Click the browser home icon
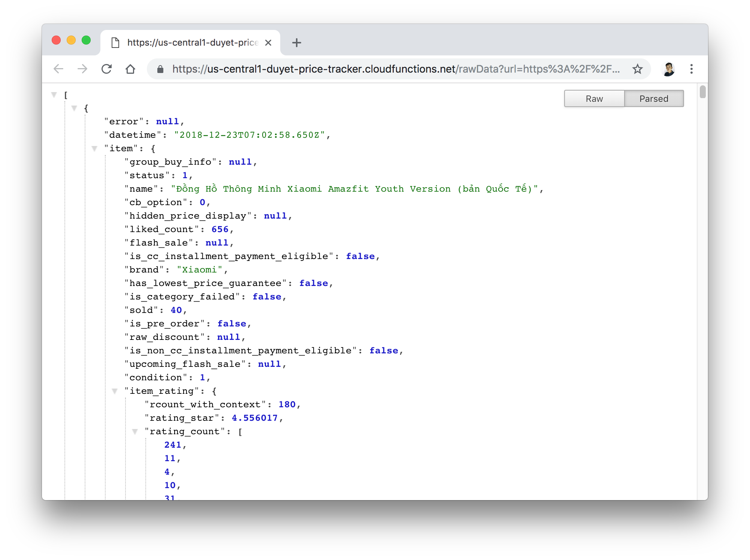 (131, 69)
